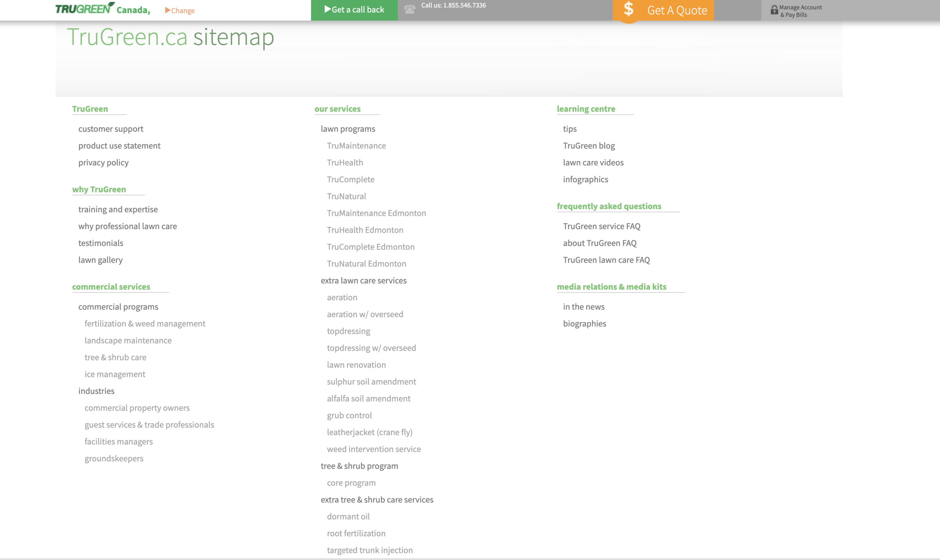Click the dollar sign quote icon
This screenshot has height=560, width=940.
629,9
